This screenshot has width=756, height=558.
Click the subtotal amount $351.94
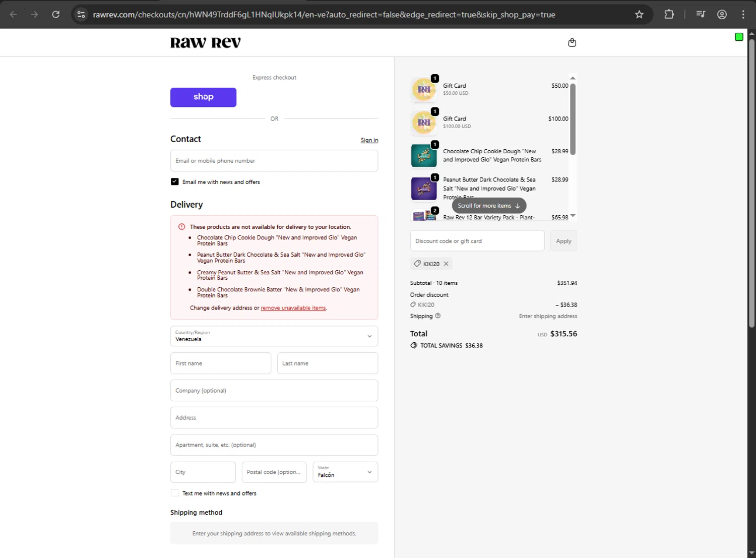tap(567, 283)
